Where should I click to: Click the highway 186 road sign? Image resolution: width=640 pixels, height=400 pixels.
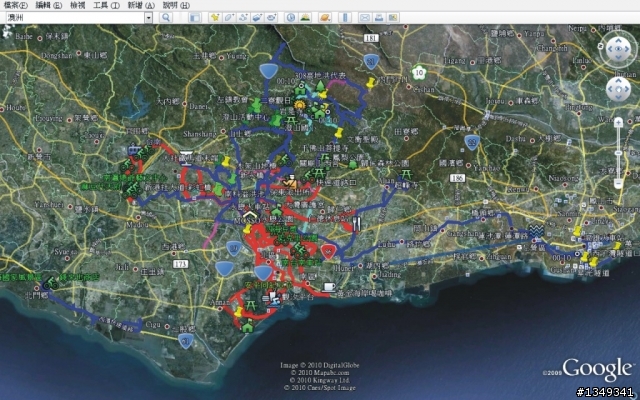[458, 178]
